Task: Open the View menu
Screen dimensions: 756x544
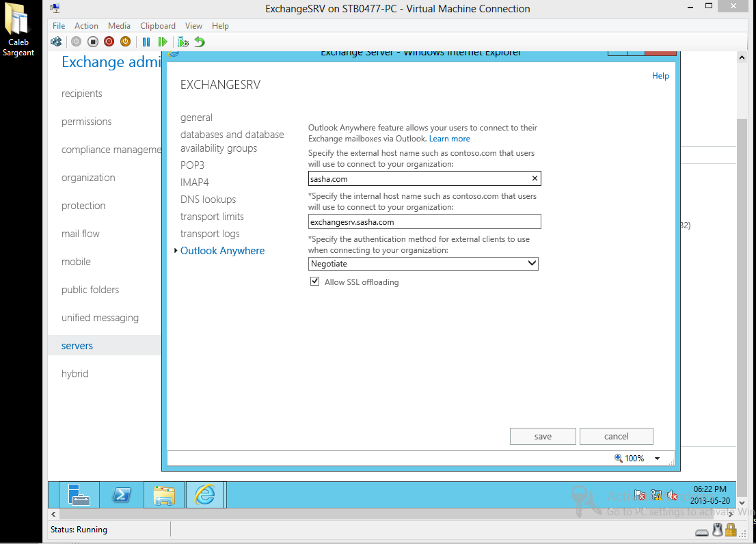Action: coord(193,26)
